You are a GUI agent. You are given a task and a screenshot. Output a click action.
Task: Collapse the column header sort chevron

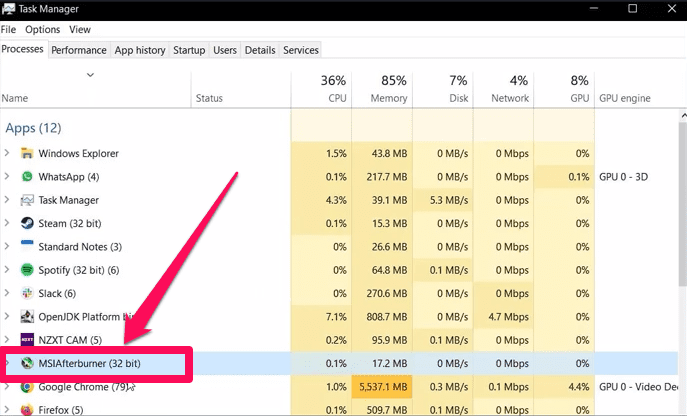point(90,75)
